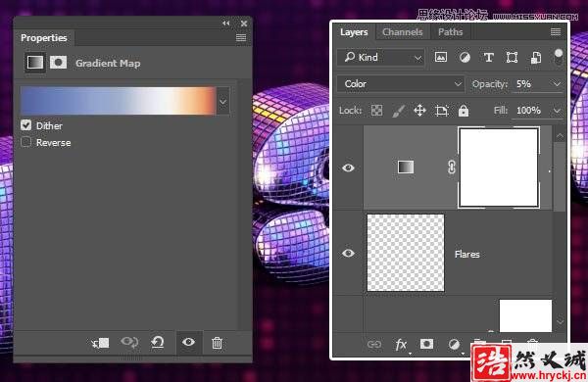Switch to the Channels tab

coord(402,32)
